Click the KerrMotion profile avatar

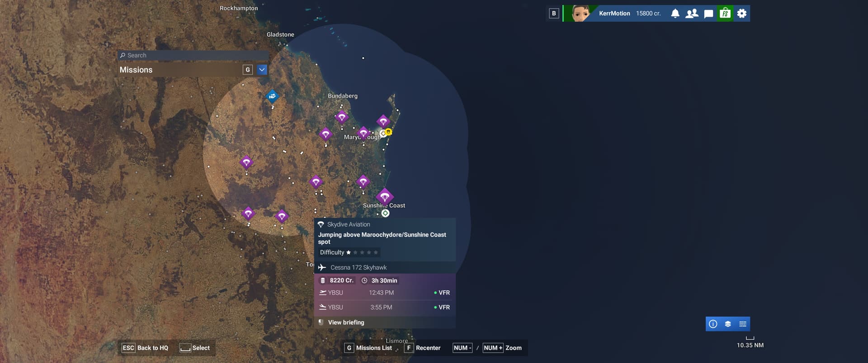pos(581,14)
